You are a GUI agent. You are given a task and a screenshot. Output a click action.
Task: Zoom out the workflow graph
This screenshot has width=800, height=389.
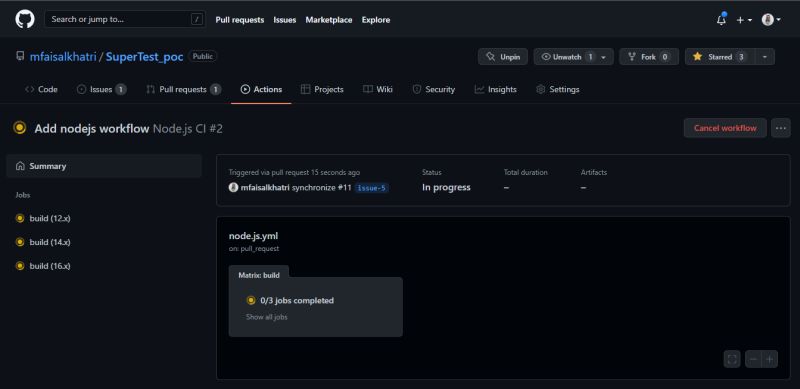(754, 359)
